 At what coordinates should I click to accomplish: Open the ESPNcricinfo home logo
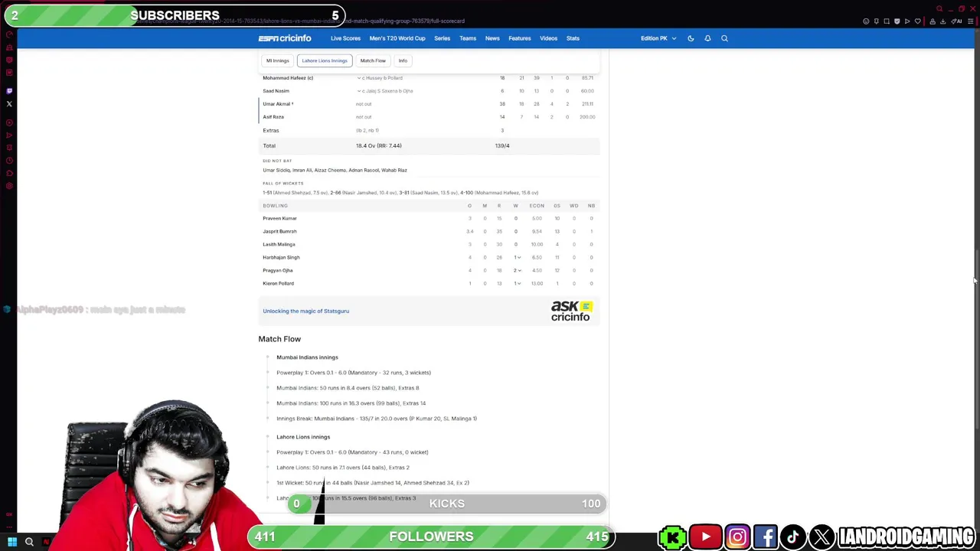point(285,38)
